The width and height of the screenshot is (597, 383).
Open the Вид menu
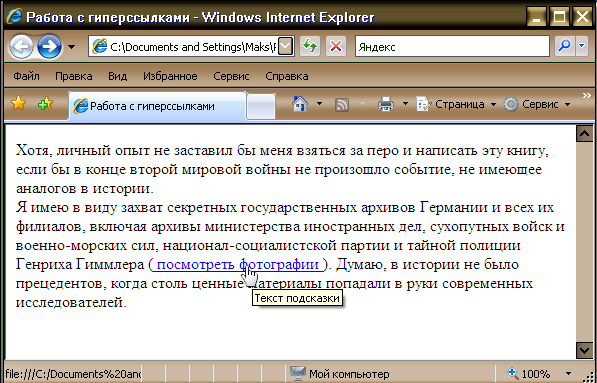pyautogui.click(x=117, y=76)
